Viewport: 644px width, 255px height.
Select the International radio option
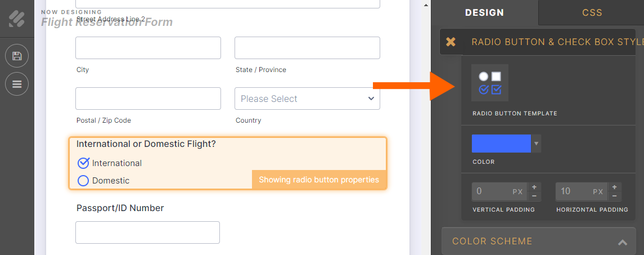(83, 163)
